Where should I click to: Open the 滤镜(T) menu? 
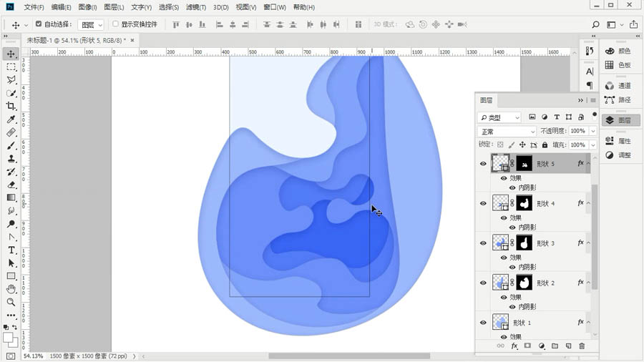coord(195,7)
